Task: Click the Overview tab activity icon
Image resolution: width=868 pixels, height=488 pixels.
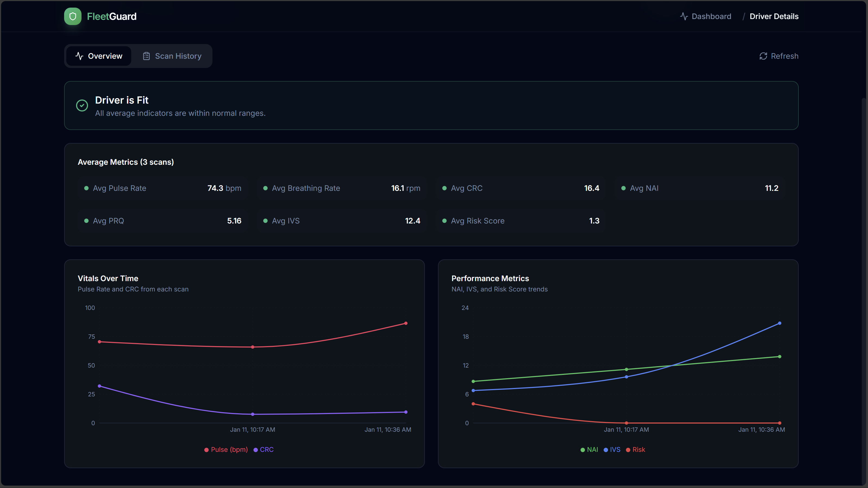Action: point(79,56)
